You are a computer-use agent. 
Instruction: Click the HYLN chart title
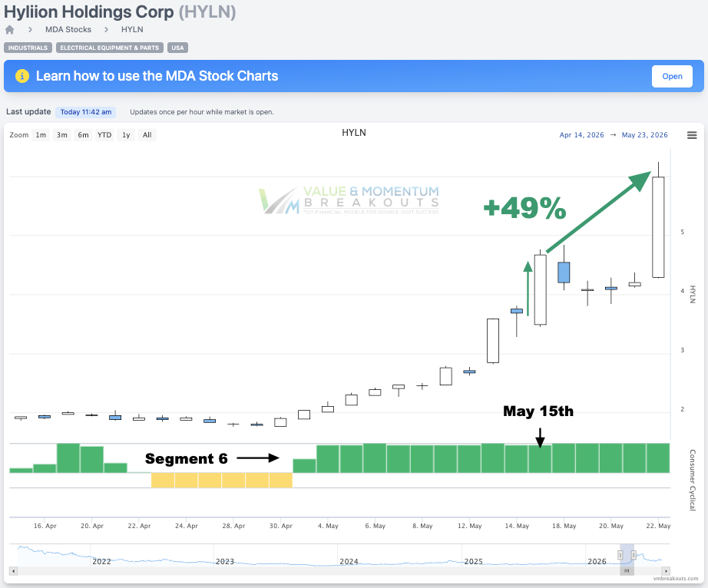(354, 133)
